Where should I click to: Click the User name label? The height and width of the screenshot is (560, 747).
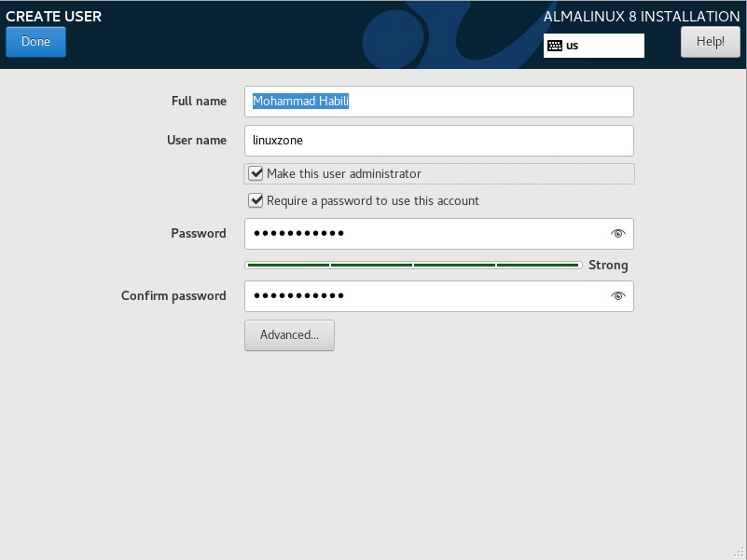[x=196, y=140]
